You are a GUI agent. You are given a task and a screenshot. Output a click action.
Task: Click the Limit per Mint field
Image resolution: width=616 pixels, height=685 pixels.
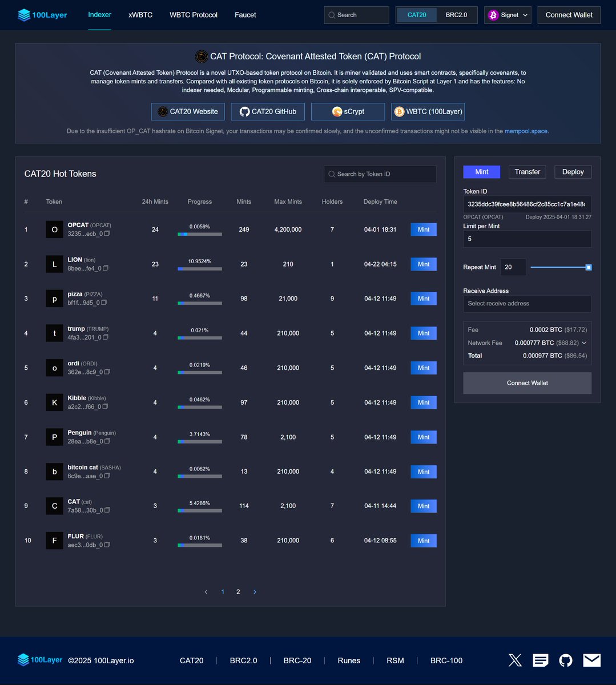pos(527,239)
